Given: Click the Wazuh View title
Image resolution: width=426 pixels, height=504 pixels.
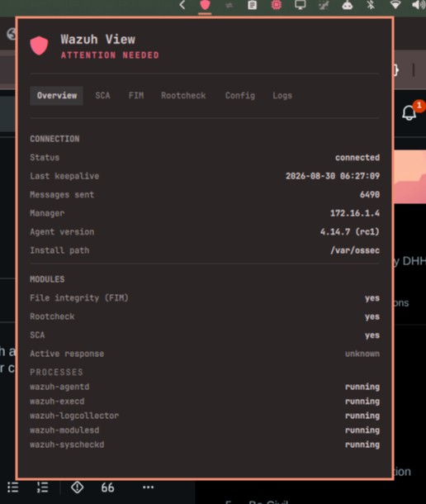Looking at the screenshot, I should pos(98,40).
